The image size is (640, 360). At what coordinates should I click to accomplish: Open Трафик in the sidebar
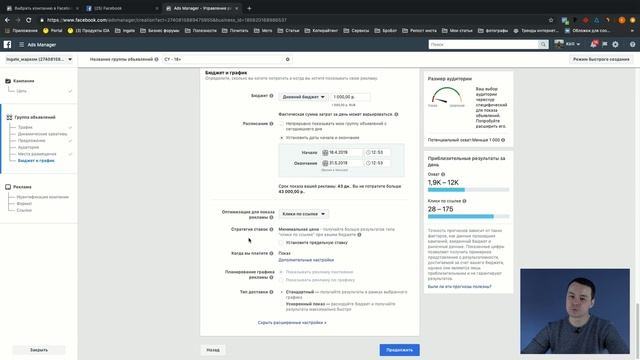pos(25,127)
